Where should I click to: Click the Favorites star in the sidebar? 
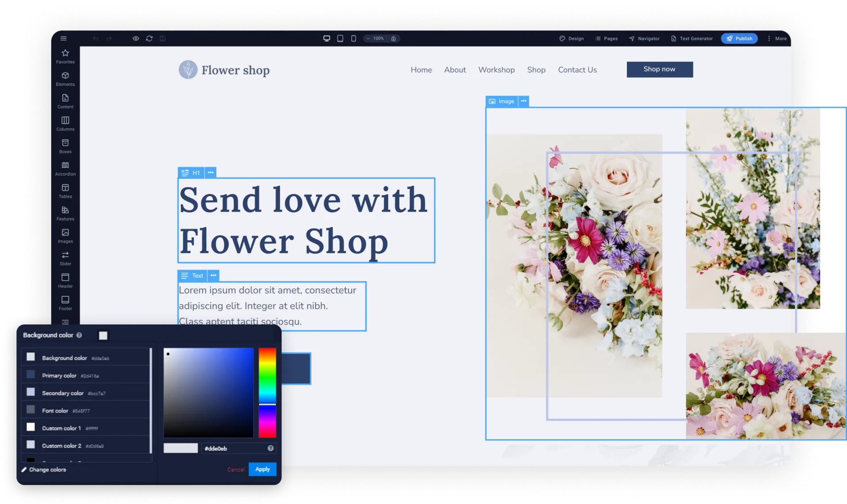[65, 56]
